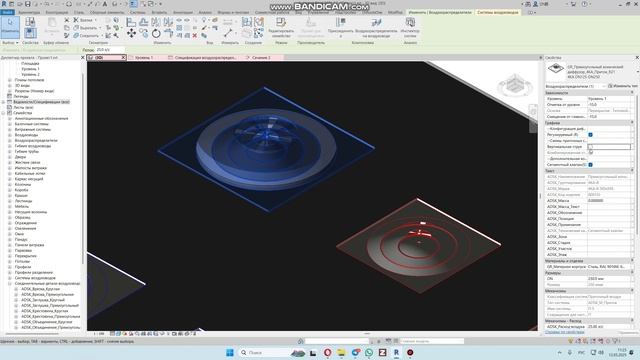Expand the Воздухораспределители family node
Screen dimensions: 640x360
[10, 140]
